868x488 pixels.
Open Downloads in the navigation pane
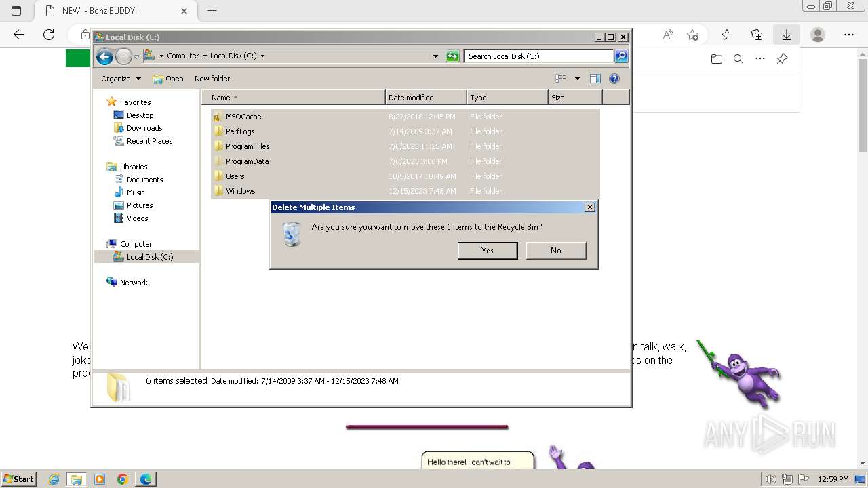tap(144, 128)
